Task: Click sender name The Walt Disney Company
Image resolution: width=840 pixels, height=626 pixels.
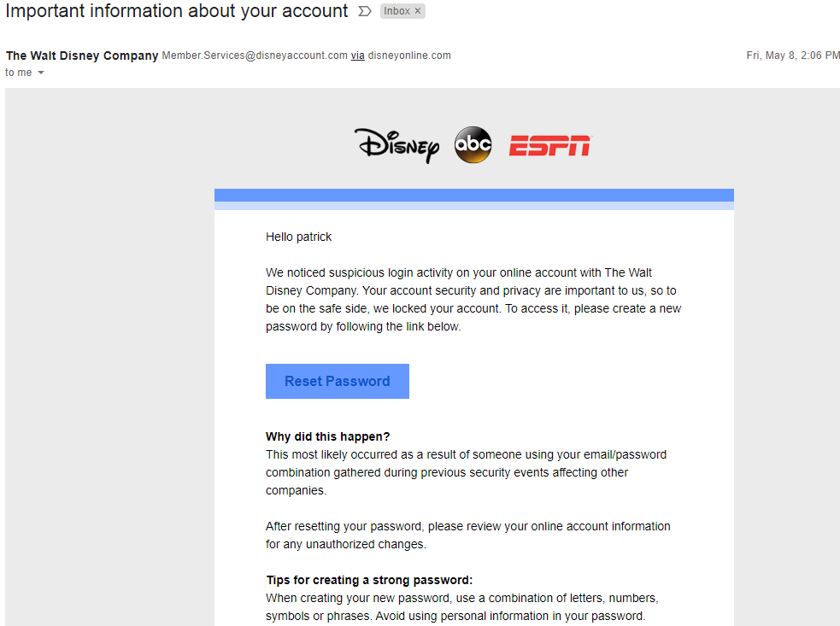Action: [x=82, y=56]
